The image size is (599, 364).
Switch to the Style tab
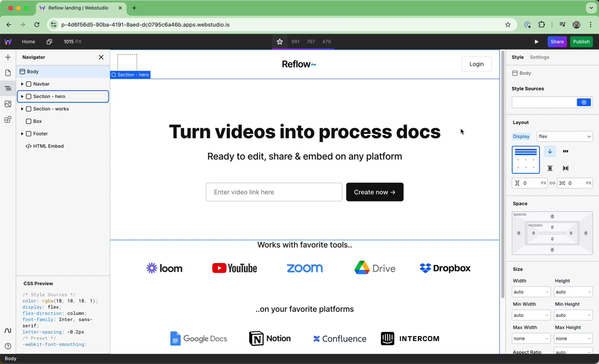(x=518, y=57)
